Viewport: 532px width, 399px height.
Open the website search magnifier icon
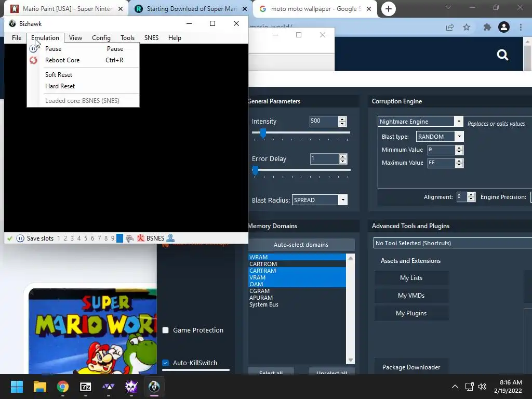[x=502, y=55]
